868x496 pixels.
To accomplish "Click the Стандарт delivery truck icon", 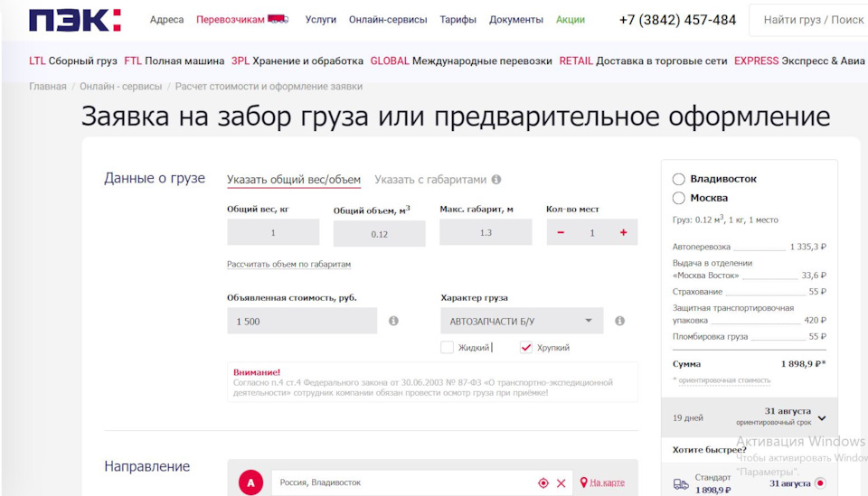I will pos(681,484).
